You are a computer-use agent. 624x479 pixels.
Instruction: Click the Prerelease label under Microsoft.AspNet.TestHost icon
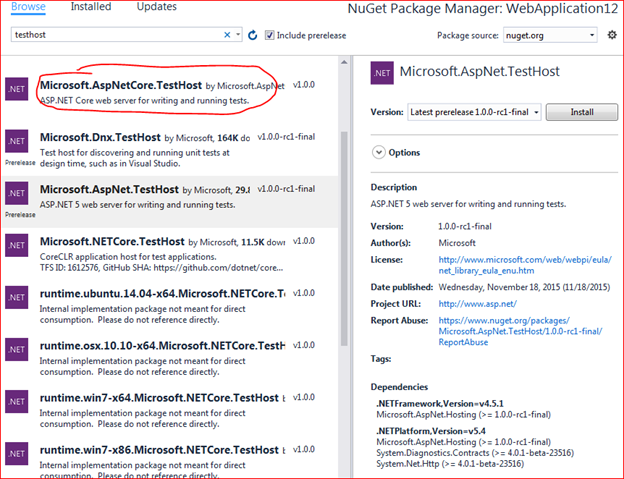click(20, 215)
